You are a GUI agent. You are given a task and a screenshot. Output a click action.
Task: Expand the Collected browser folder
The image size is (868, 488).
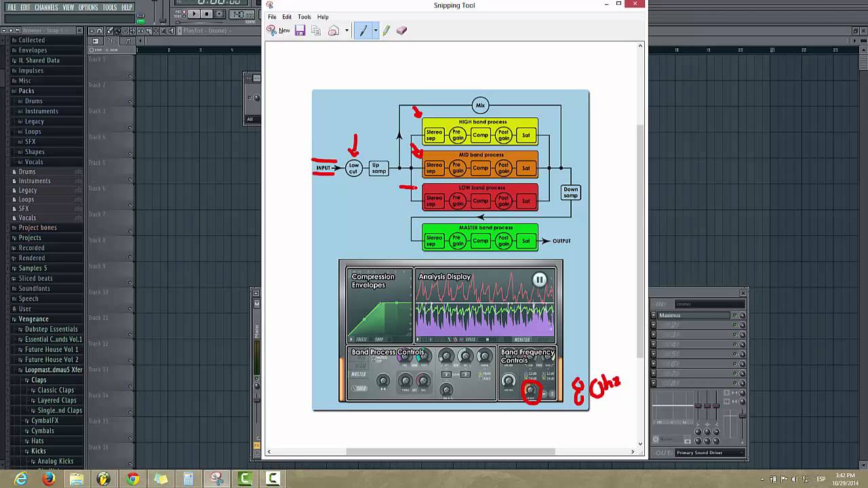(31, 40)
